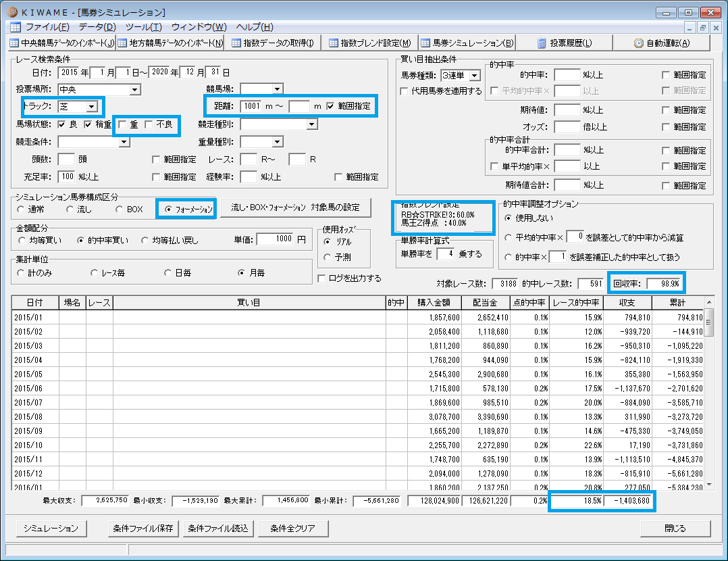The image size is (728, 561).
Task: Open 中央競馬データのインポート toolbar icon
Action: [14, 43]
